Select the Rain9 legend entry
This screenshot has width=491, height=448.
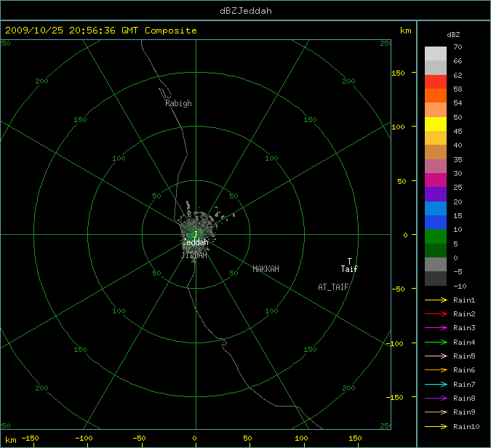(464, 412)
